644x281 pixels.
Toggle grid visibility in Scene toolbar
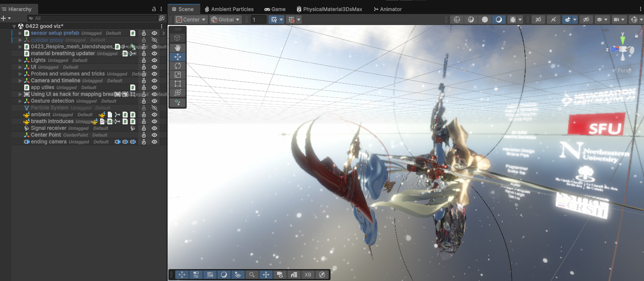tap(274, 20)
